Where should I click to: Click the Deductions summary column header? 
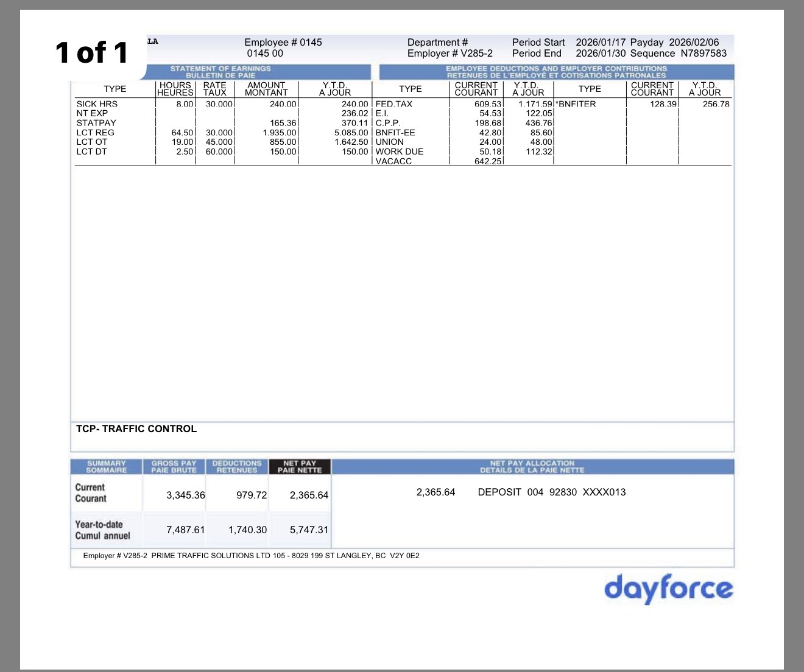[x=237, y=466]
